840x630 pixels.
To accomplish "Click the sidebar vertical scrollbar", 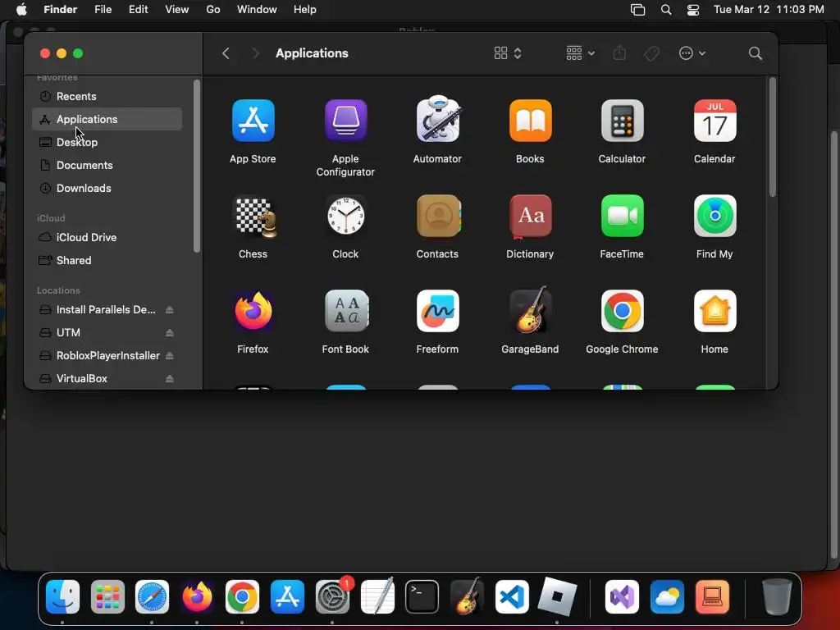I will (x=197, y=166).
